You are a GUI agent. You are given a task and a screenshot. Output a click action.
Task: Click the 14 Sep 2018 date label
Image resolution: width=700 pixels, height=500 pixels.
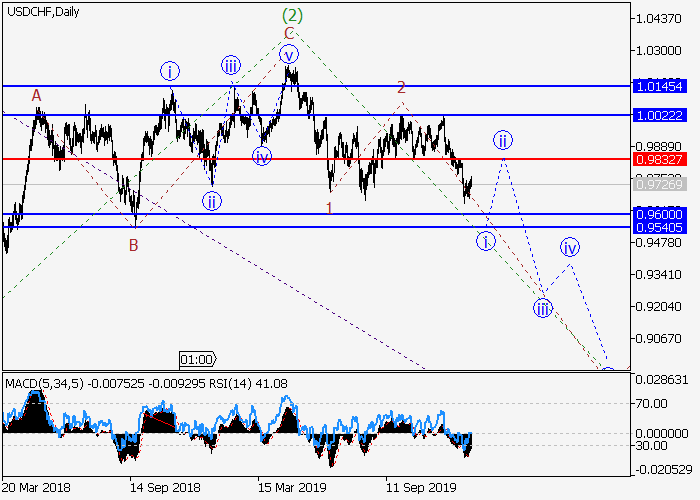tap(163, 488)
